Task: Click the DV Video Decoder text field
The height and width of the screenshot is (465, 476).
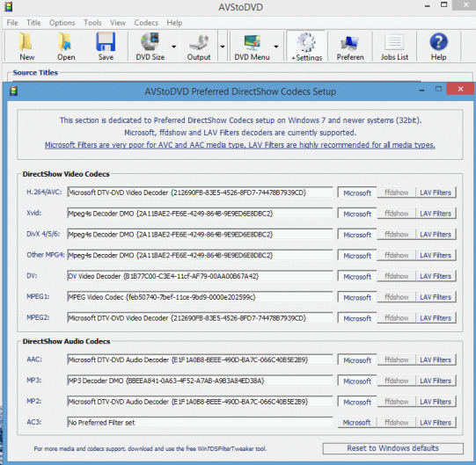Action: click(x=200, y=276)
